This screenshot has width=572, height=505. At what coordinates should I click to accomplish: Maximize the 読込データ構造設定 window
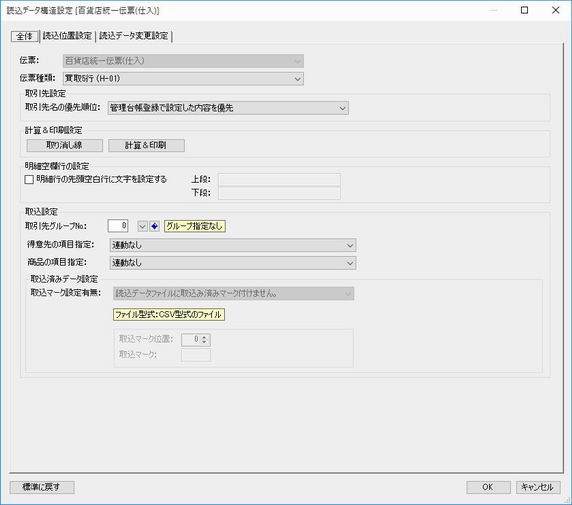tap(524, 10)
